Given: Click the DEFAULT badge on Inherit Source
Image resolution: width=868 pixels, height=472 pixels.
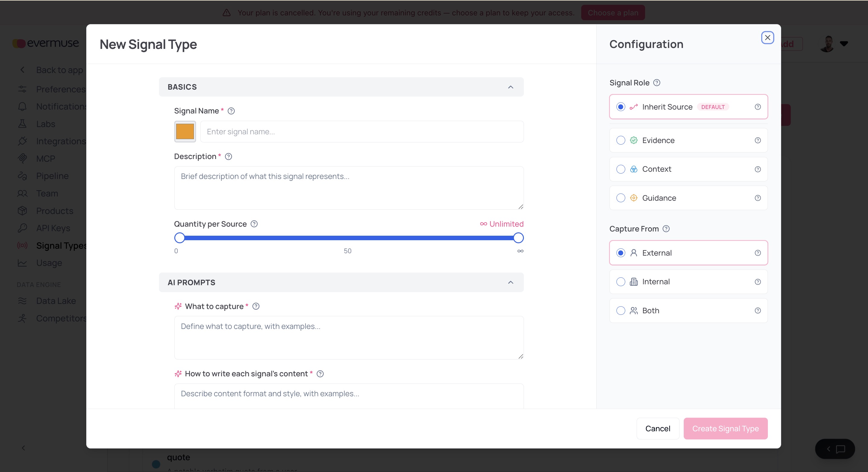Looking at the screenshot, I should click(713, 107).
